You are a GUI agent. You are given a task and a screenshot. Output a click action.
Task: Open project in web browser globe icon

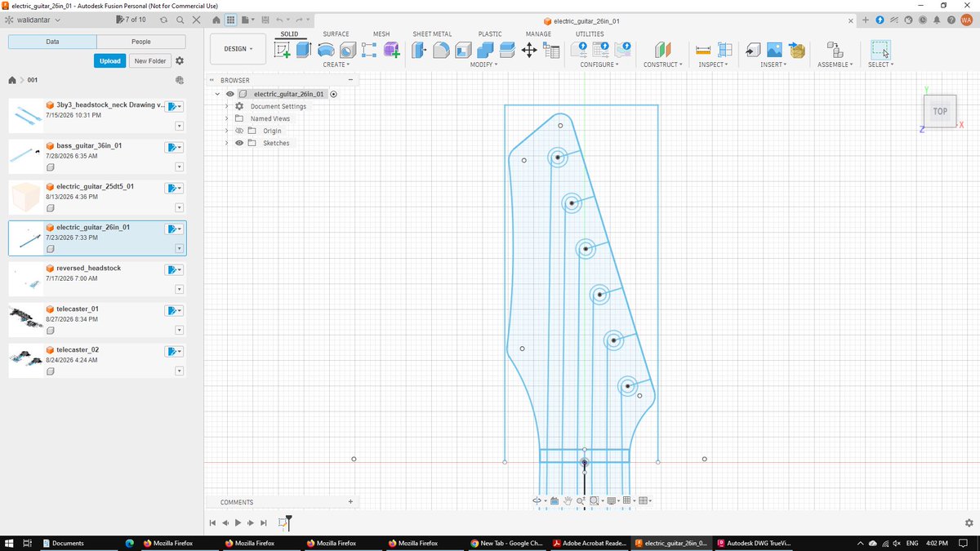[x=180, y=80]
